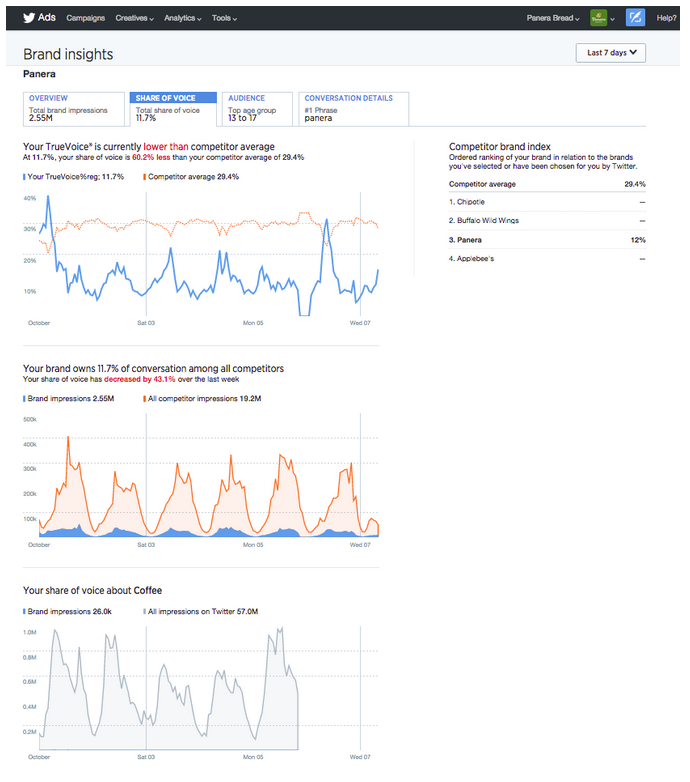Viewport: 690px width, 782px height.
Task: Go to Campaigns in the top navigation
Action: click(87, 18)
